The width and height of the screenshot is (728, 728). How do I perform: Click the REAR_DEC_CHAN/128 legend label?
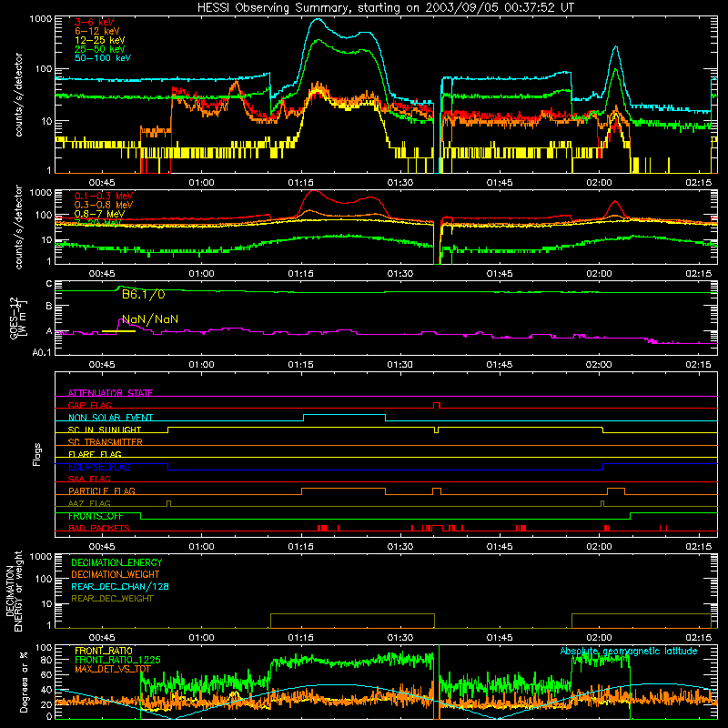pyautogui.click(x=120, y=587)
